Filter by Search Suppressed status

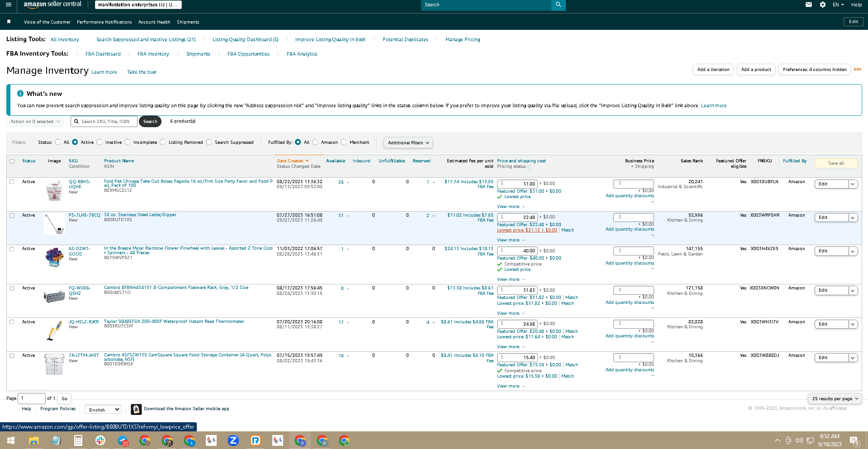coord(209,142)
